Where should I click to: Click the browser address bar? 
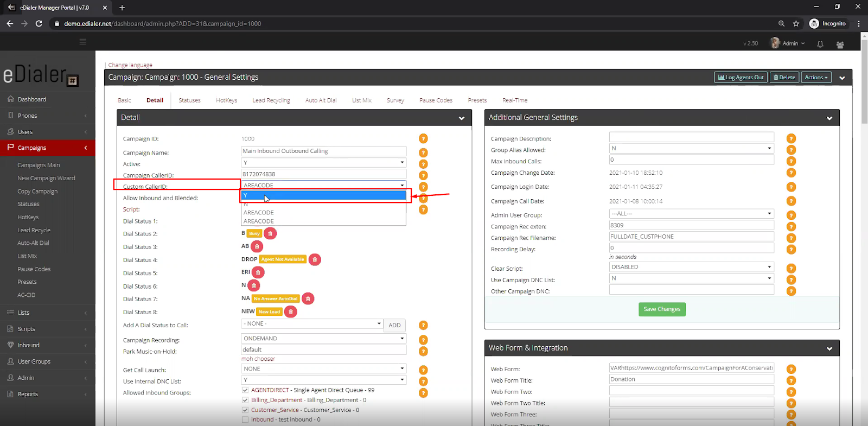coord(412,23)
